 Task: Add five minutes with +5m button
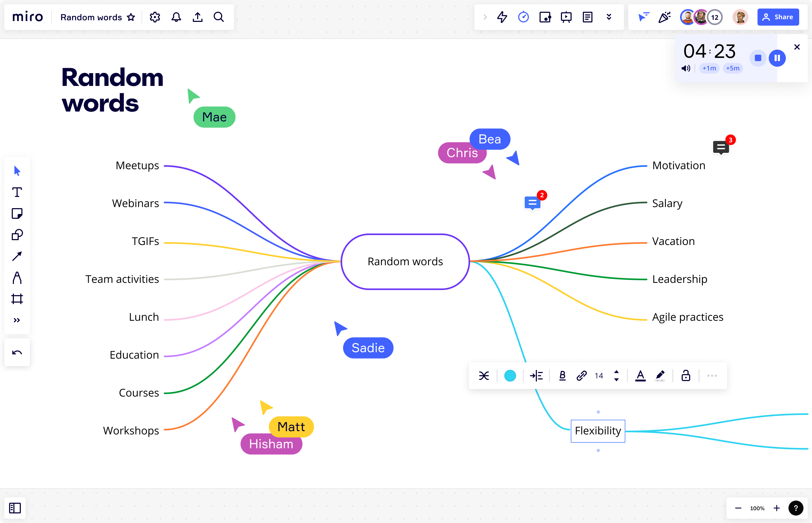[732, 68]
